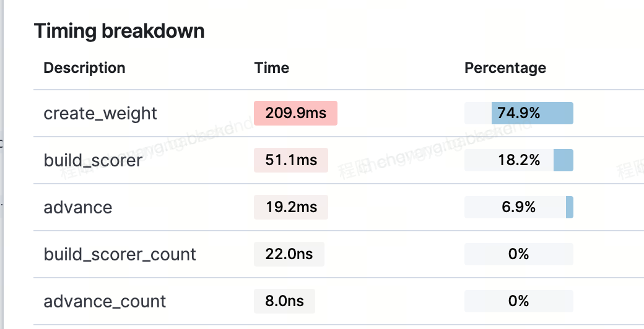Click the build_scorer_count 0% percentage bar

(x=519, y=254)
